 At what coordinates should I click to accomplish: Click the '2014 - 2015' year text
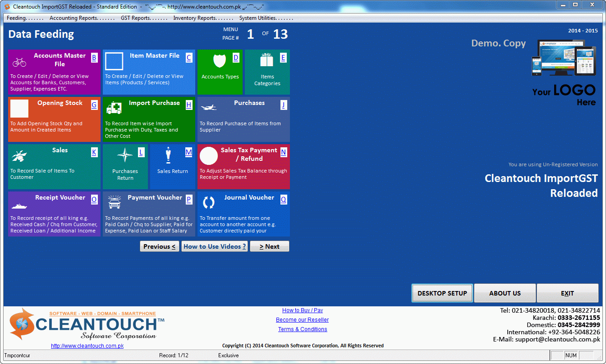pos(583,31)
